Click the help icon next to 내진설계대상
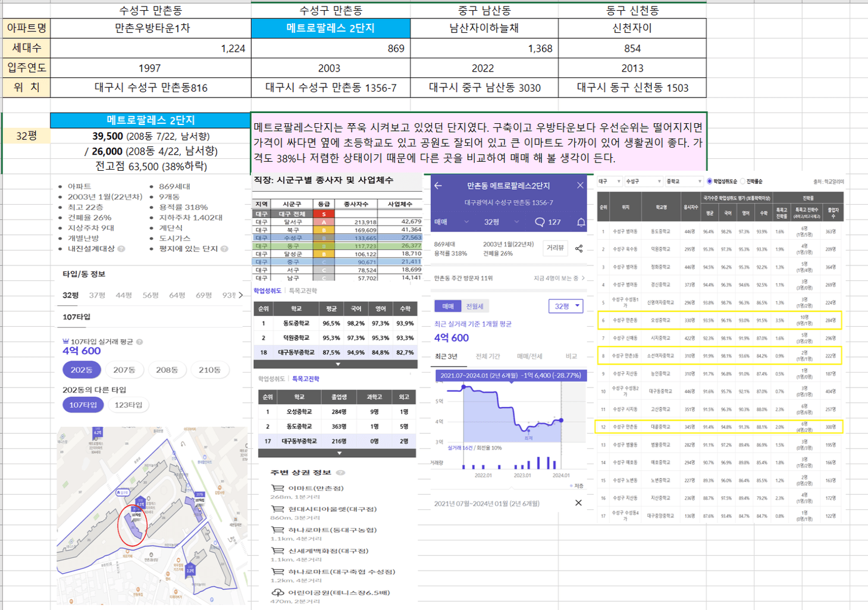Image resolution: width=868 pixels, height=610 pixels. (121, 249)
